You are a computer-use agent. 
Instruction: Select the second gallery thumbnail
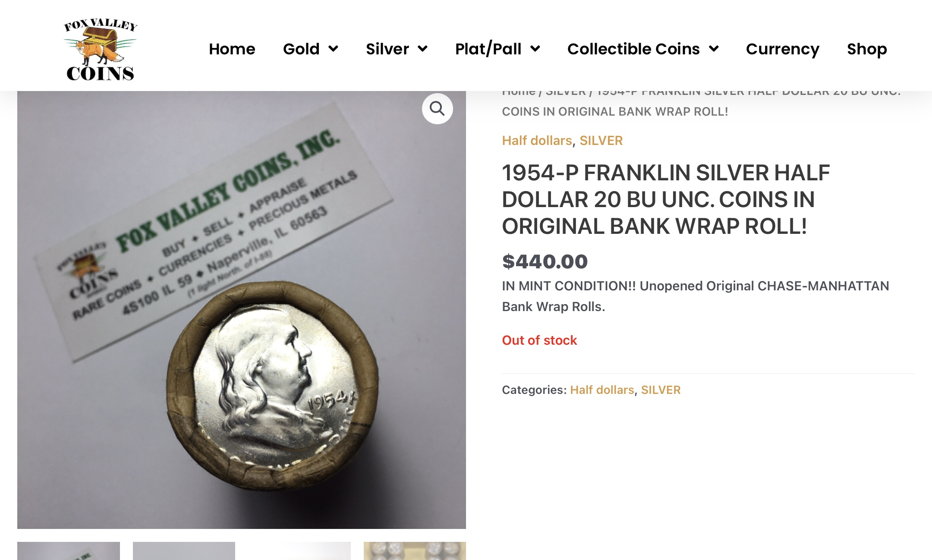point(184,551)
